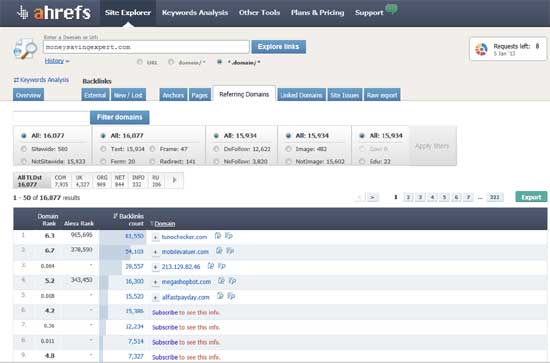Open the tunechecker.com domain link
The image size is (550, 363).
click(184, 237)
